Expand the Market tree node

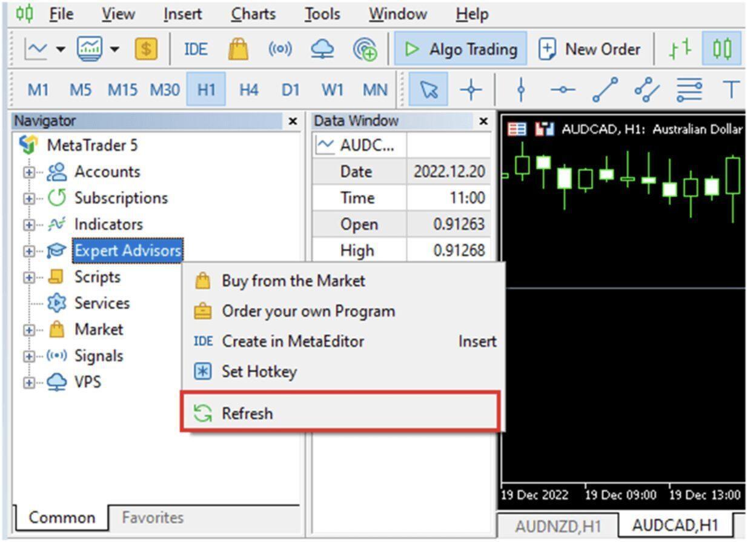(x=28, y=330)
